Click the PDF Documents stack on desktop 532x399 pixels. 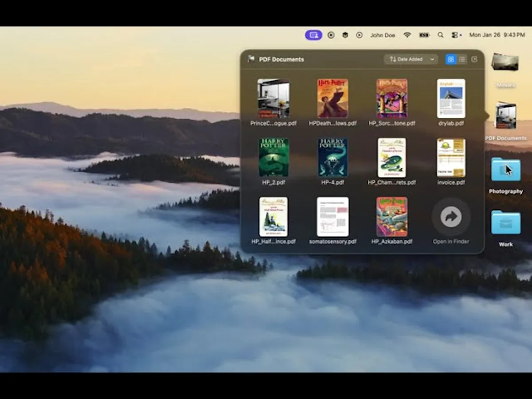505,115
